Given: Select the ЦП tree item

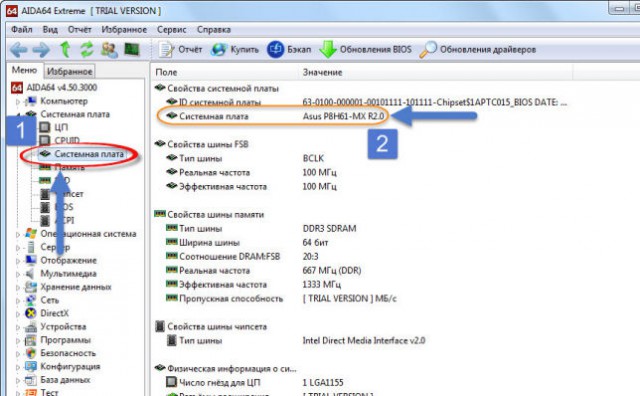Looking at the screenshot, I should pyautogui.click(x=61, y=127).
